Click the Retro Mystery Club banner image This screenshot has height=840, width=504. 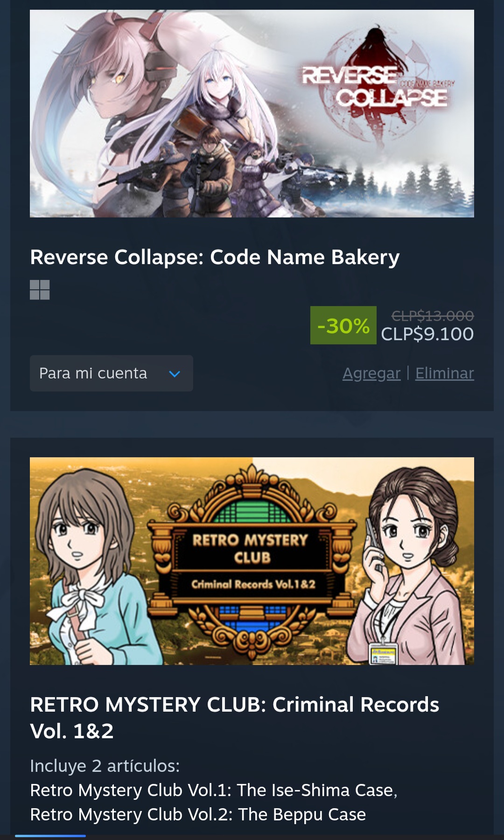(x=252, y=561)
